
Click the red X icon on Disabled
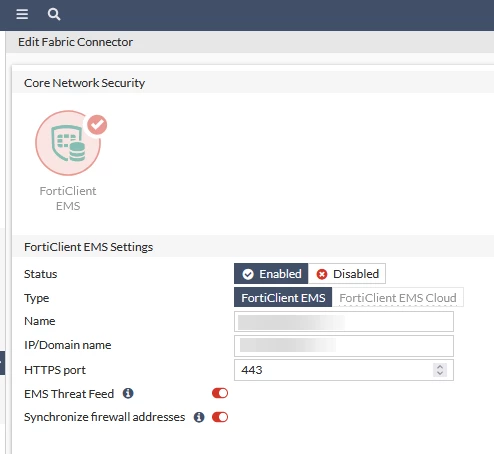[322, 274]
